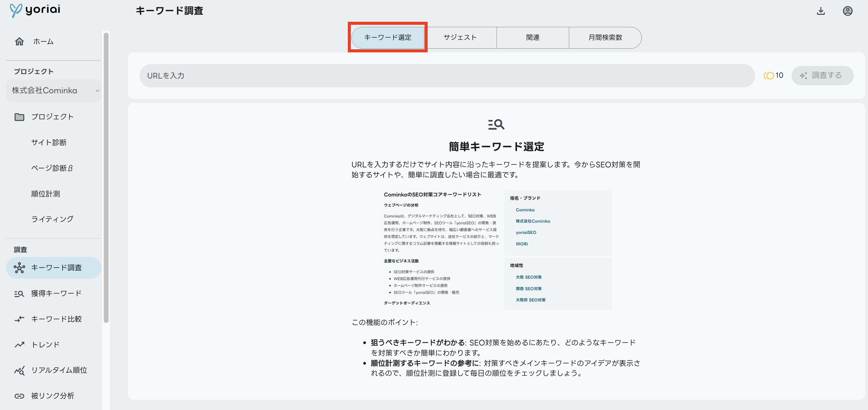Click the project folder icon

[19, 117]
